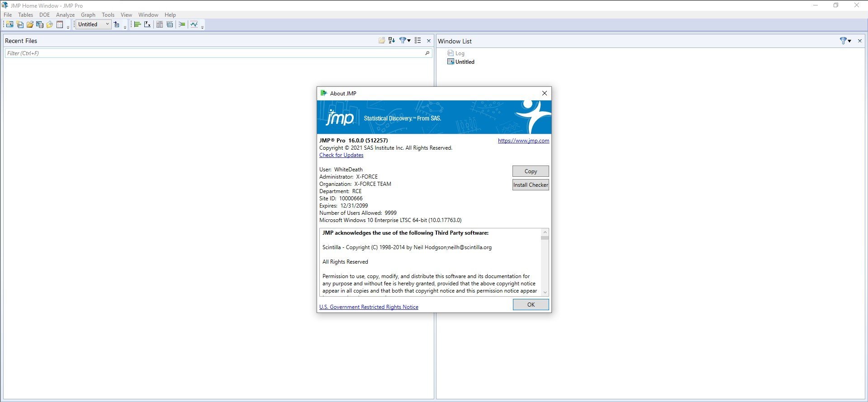The width and height of the screenshot is (868, 402).
Task: Open the Help menu
Action: [x=170, y=15]
